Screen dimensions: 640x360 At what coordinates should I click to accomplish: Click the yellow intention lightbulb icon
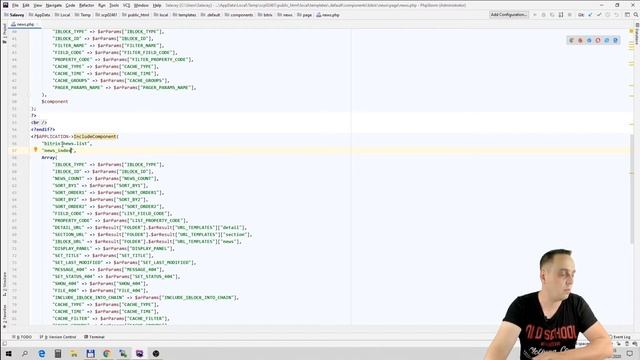pos(36,150)
